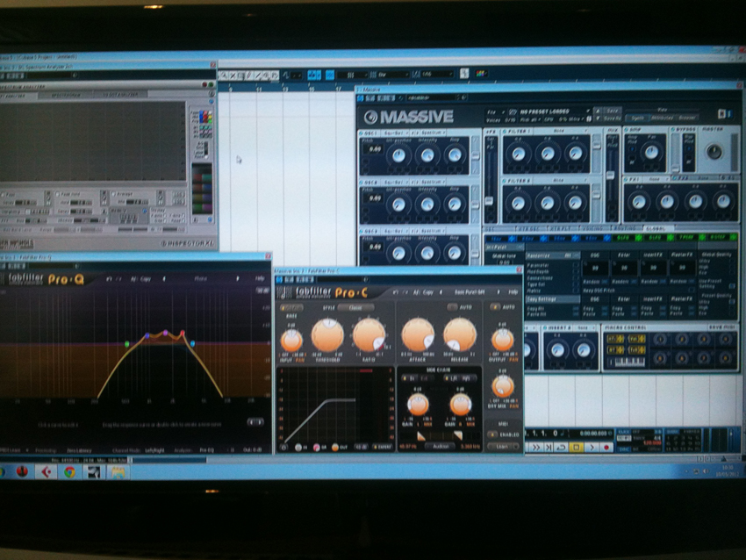Adjust the Pro-C RATIO knob
Viewport: 746px width, 560px height.
click(x=369, y=335)
